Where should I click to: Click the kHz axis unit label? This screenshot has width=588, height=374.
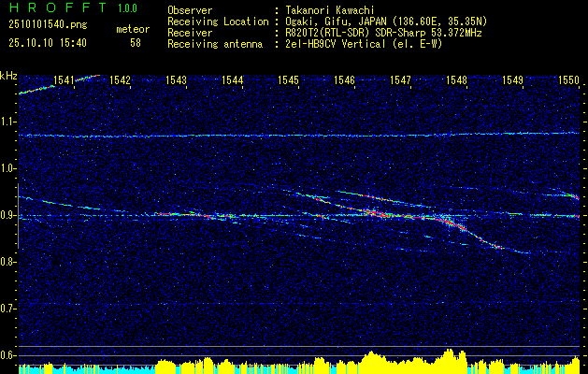click(x=8, y=77)
